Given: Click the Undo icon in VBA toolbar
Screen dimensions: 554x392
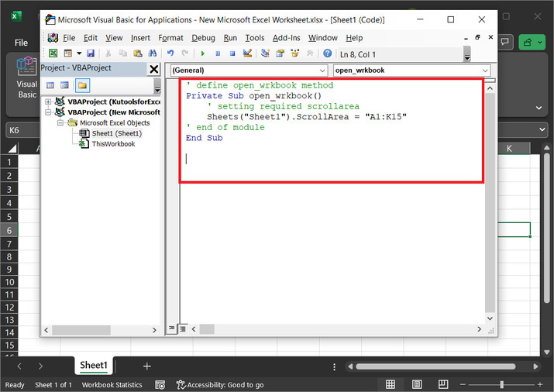Looking at the screenshot, I should coord(170,53).
